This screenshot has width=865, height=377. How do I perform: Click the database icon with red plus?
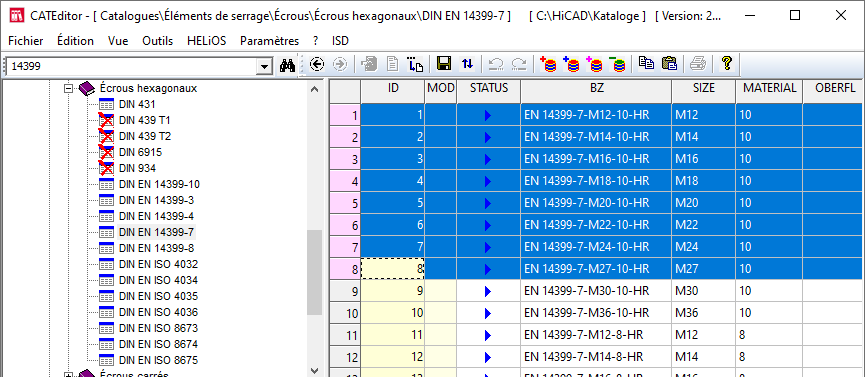click(548, 65)
